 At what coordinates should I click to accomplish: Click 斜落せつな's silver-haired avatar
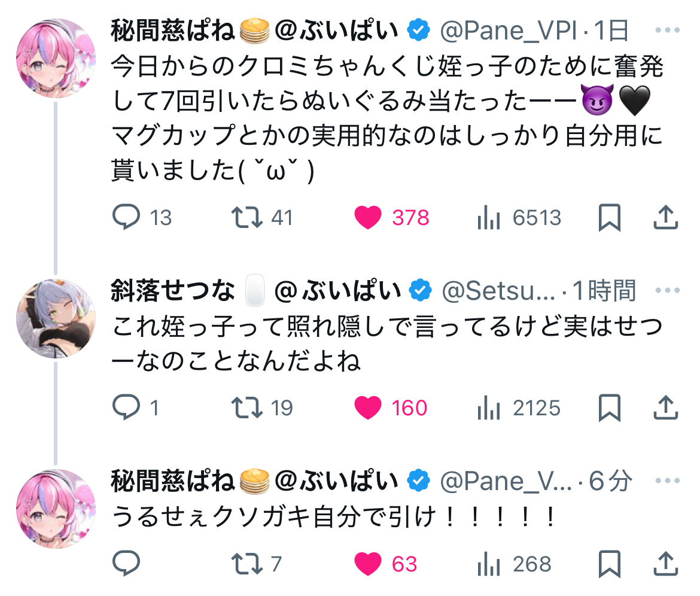tap(56, 318)
